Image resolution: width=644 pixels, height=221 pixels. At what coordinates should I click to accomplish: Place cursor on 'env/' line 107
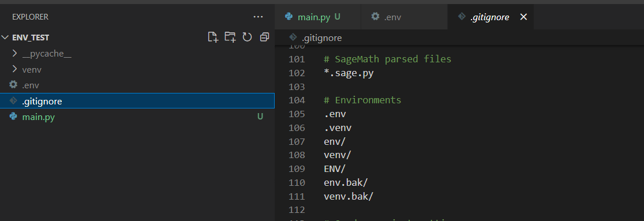coord(335,142)
